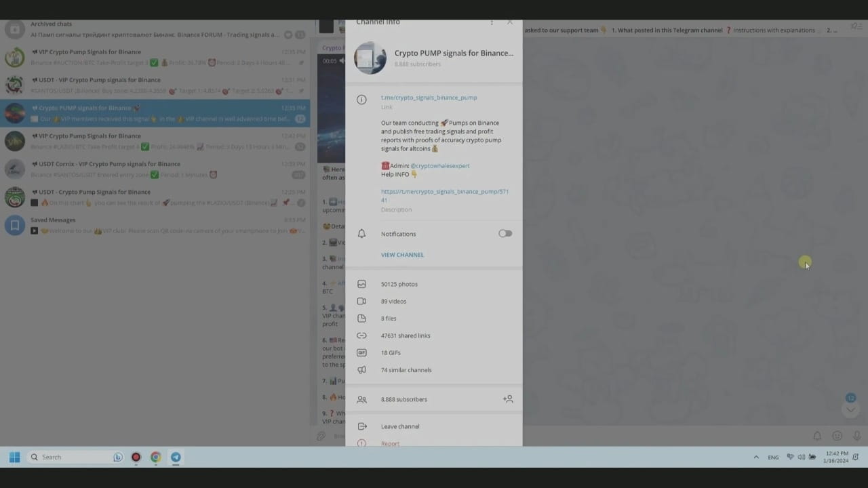The image size is (868, 488).
Task: Open the notification center icon on the taskbar
Action: click(x=856, y=457)
